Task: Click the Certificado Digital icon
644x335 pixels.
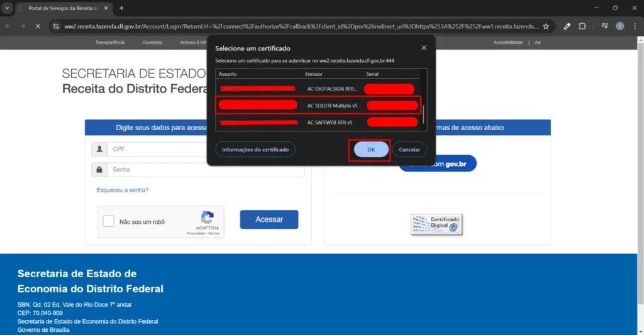Action: [x=436, y=224]
